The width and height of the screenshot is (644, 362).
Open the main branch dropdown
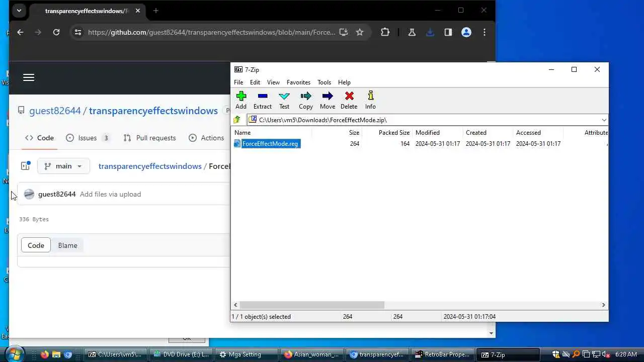click(63, 166)
